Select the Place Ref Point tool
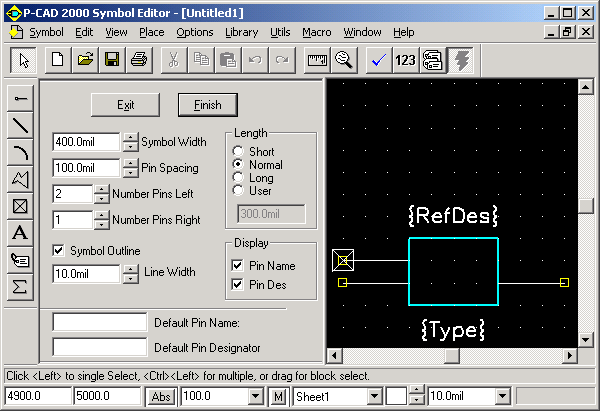The height and width of the screenshot is (411, 600). [x=20, y=206]
